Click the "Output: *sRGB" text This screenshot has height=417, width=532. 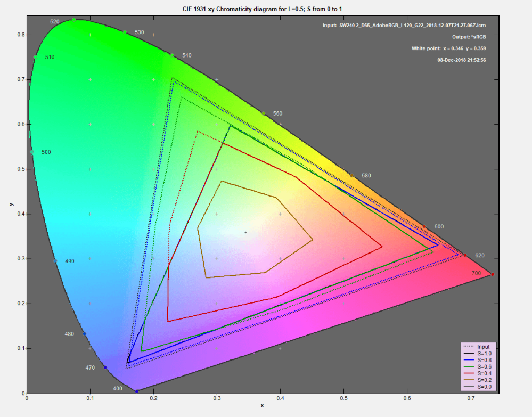(x=469, y=37)
